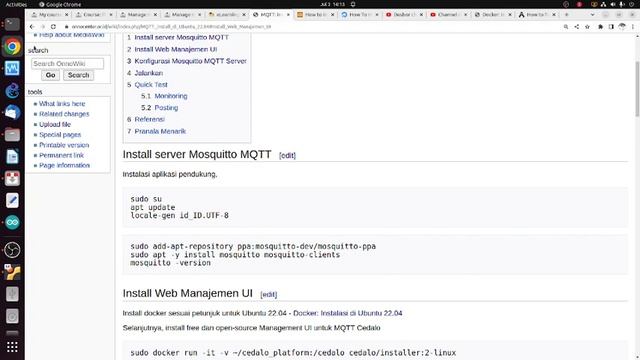
Task: Open the Show Applications grid
Action: pyautogui.click(x=12, y=347)
